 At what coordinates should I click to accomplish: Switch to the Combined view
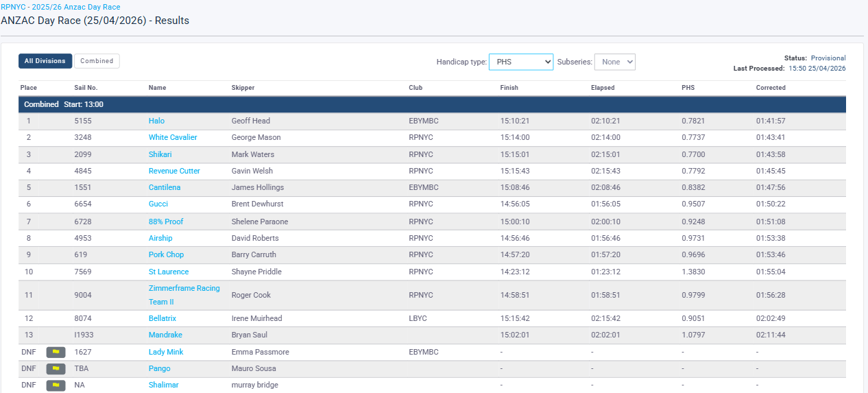(x=97, y=61)
